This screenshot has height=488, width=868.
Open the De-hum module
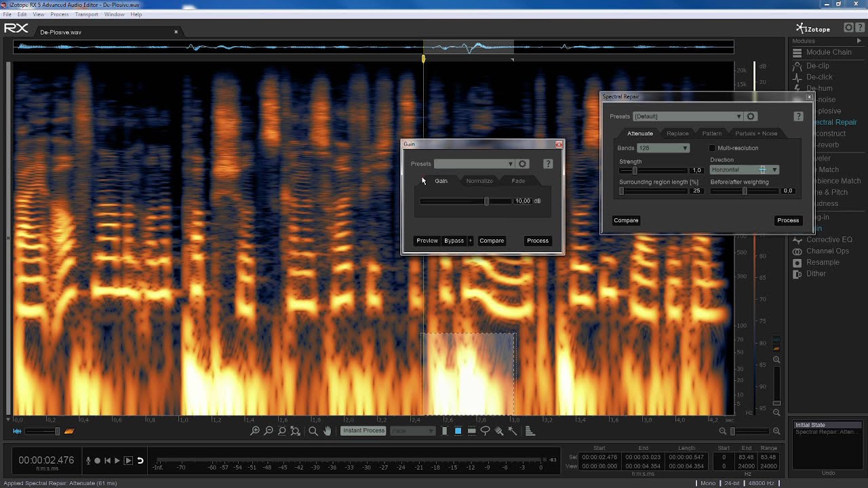coord(812,88)
